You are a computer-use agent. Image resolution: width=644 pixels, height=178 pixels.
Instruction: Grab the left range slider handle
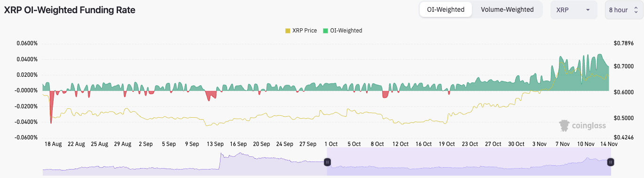point(328,162)
